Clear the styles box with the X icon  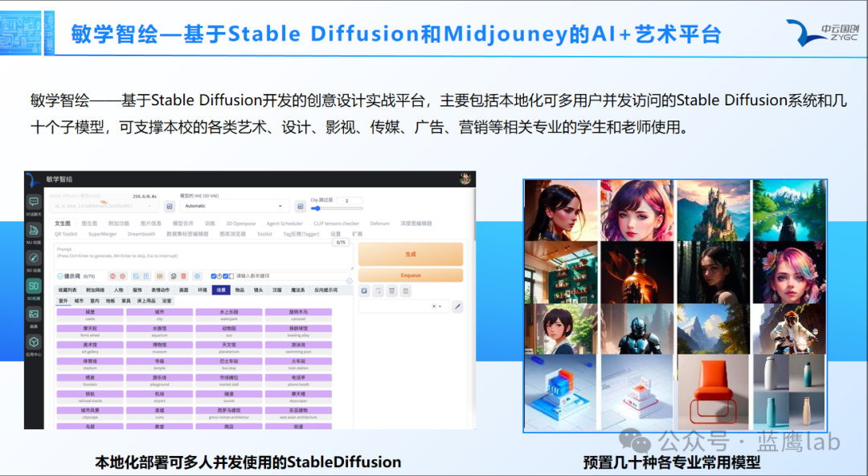(x=434, y=306)
